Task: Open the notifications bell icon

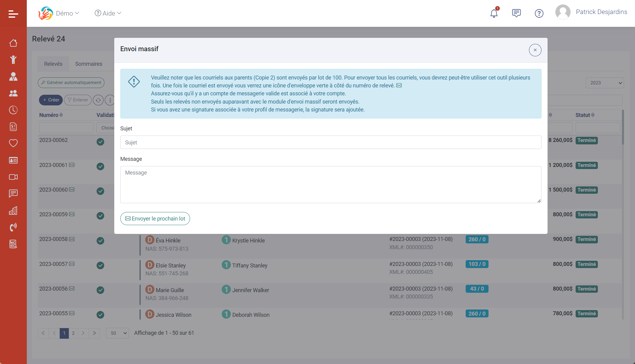Action: (494, 13)
